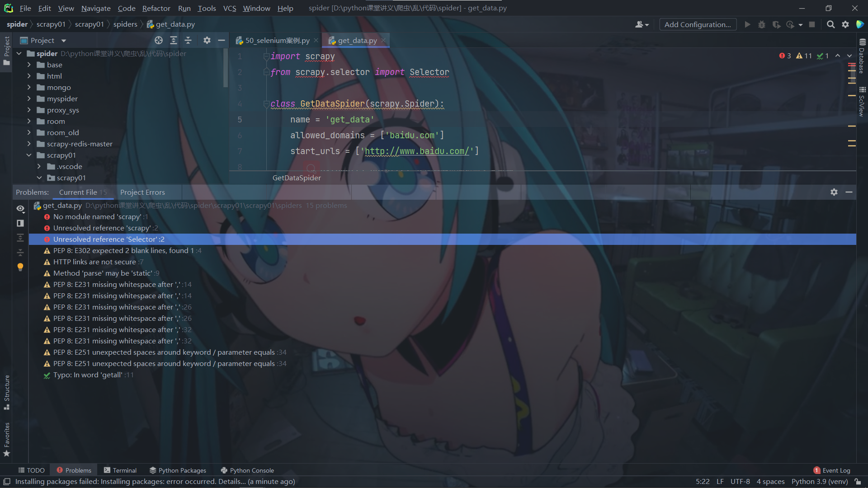Open Problems panel settings gear
This screenshot has height=488, width=868.
point(834,192)
